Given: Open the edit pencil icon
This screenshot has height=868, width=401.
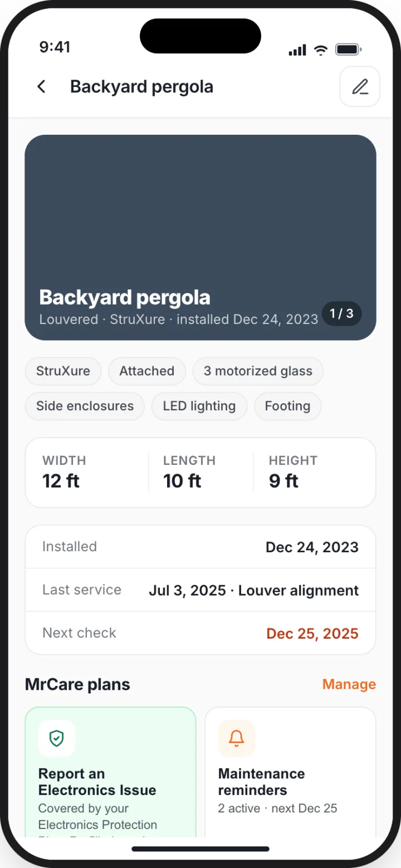Looking at the screenshot, I should [x=360, y=86].
